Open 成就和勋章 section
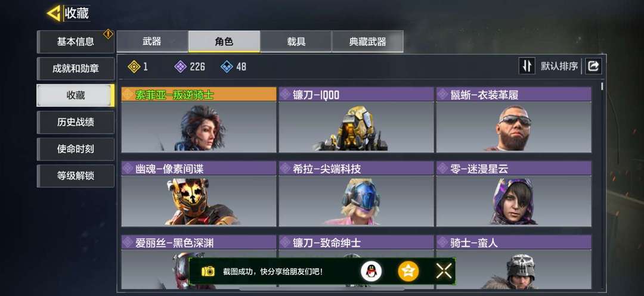 click(x=76, y=68)
